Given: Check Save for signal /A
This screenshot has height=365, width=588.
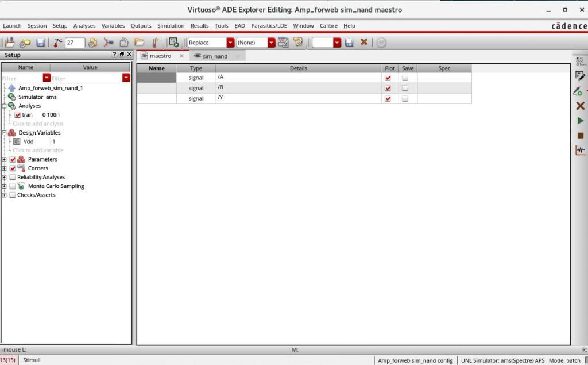Looking at the screenshot, I should pyautogui.click(x=405, y=78).
